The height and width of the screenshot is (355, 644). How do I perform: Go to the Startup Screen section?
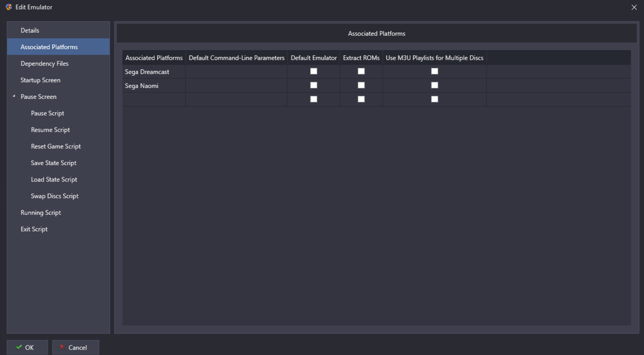58,80
